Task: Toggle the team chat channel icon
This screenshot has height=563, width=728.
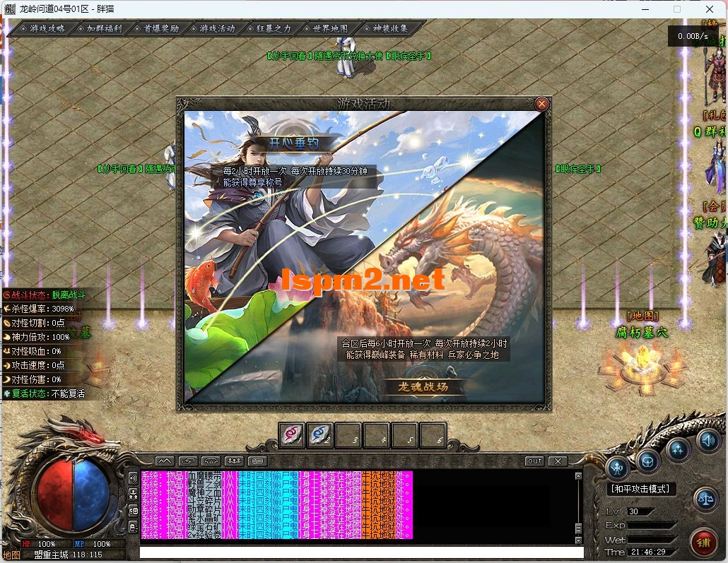Action: point(133,494)
